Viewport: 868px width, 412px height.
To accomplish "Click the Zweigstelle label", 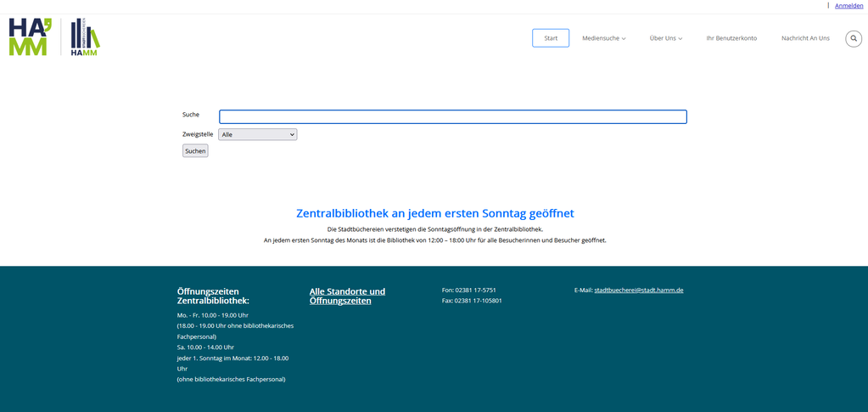I will (x=198, y=134).
